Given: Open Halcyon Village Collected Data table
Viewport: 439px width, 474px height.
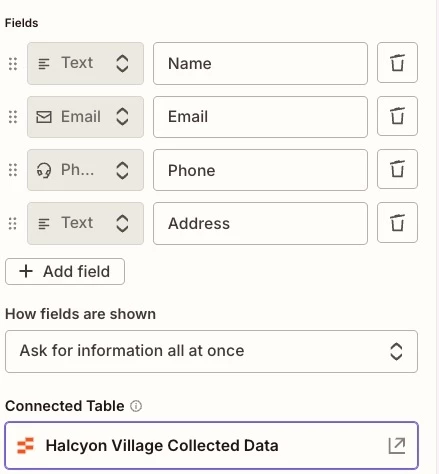Looking at the screenshot, I should [211, 446].
